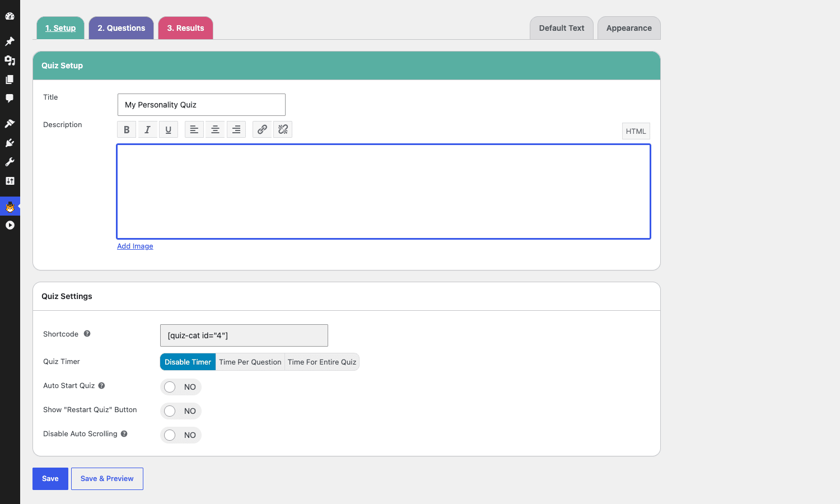Remove link using unlink icon
Image resolution: width=840 pixels, height=504 pixels.
pos(283,129)
